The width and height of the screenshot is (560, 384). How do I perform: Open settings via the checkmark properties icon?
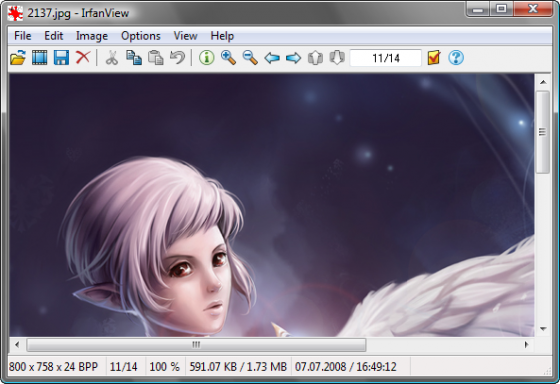(x=434, y=58)
